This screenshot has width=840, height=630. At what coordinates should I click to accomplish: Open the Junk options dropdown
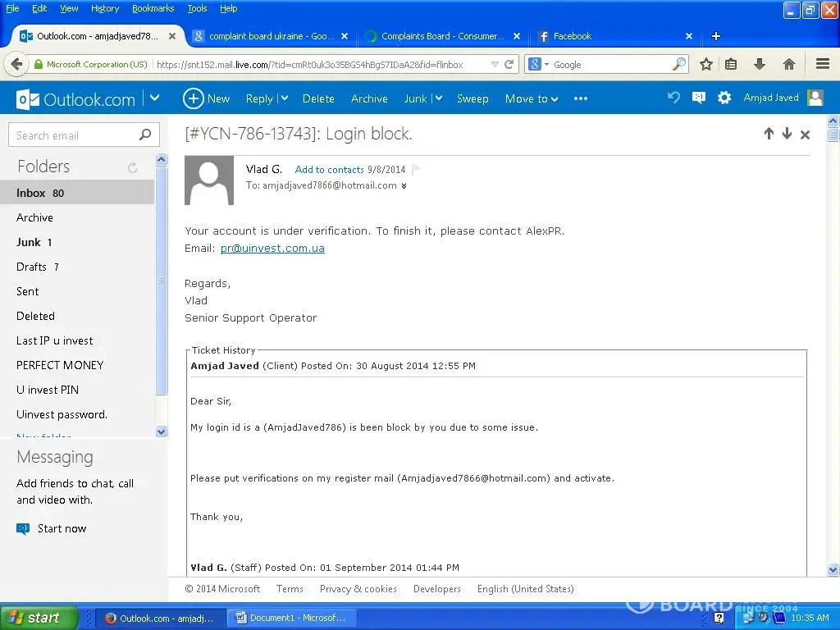point(438,98)
